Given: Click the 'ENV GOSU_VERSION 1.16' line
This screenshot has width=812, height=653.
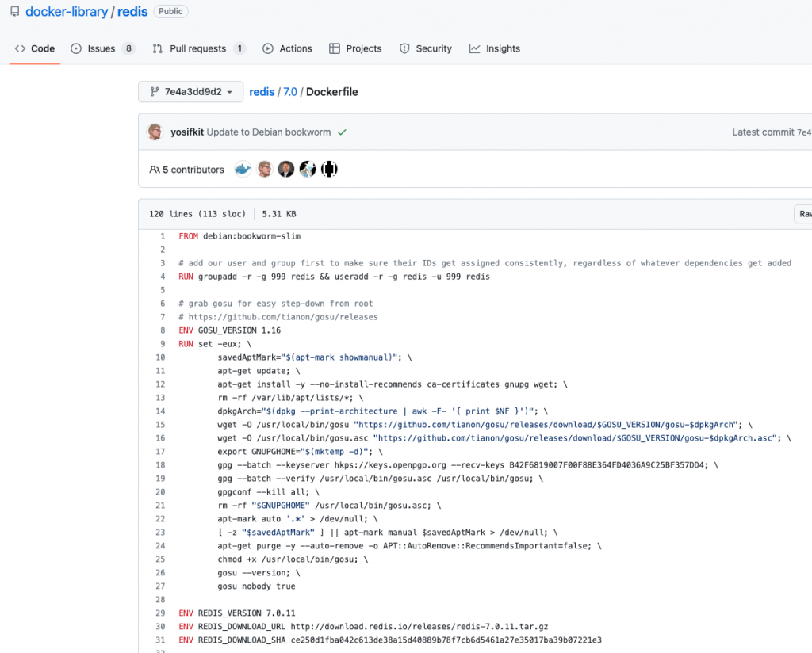Looking at the screenshot, I should (229, 330).
